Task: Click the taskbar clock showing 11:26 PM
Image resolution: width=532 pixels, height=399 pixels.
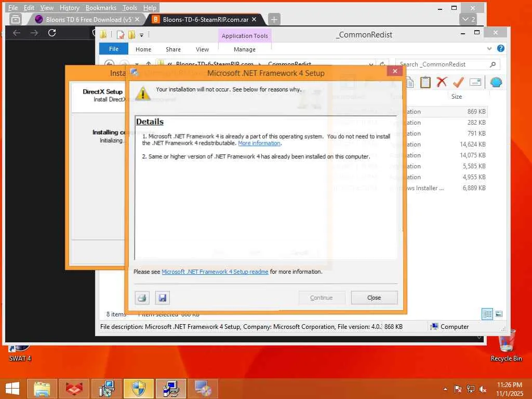Action: click(x=510, y=389)
